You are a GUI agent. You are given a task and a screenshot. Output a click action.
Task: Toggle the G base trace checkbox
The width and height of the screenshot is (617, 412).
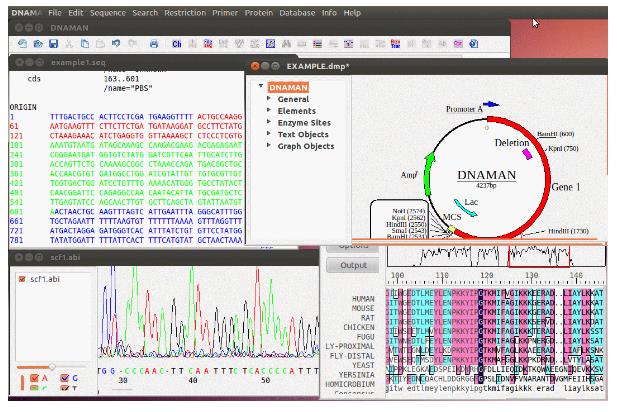coord(65,378)
